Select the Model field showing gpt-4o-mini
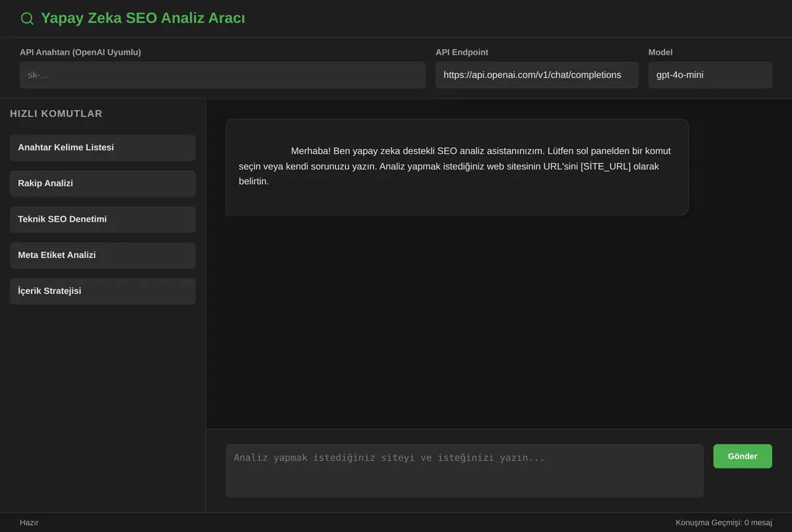Image resolution: width=792 pixels, height=532 pixels. [x=710, y=75]
